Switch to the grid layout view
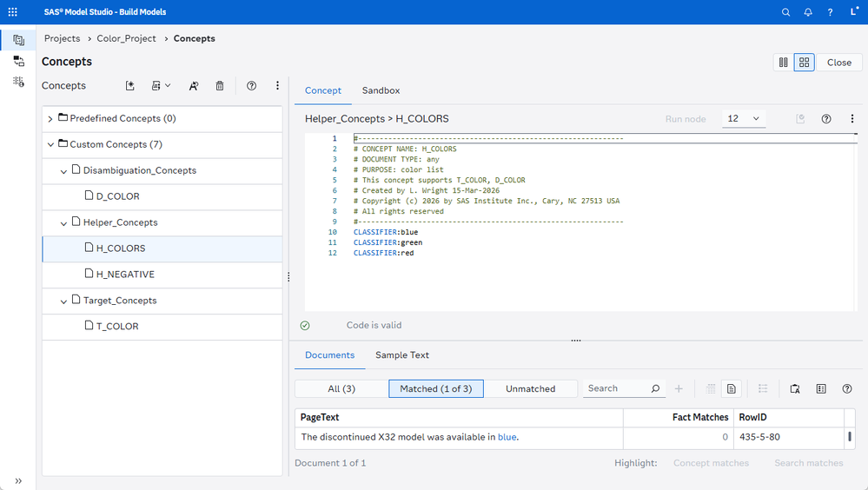The image size is (868, 490). click(x=805, y=63)
